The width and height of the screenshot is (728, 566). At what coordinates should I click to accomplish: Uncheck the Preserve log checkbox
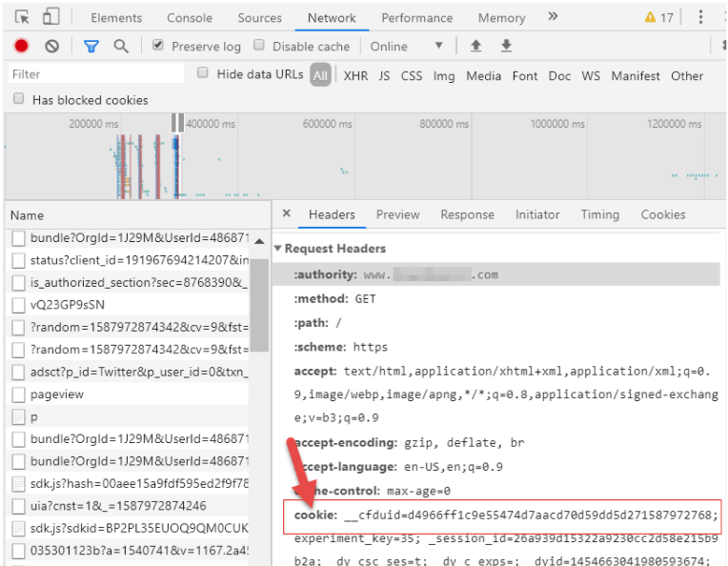point(158,45)
